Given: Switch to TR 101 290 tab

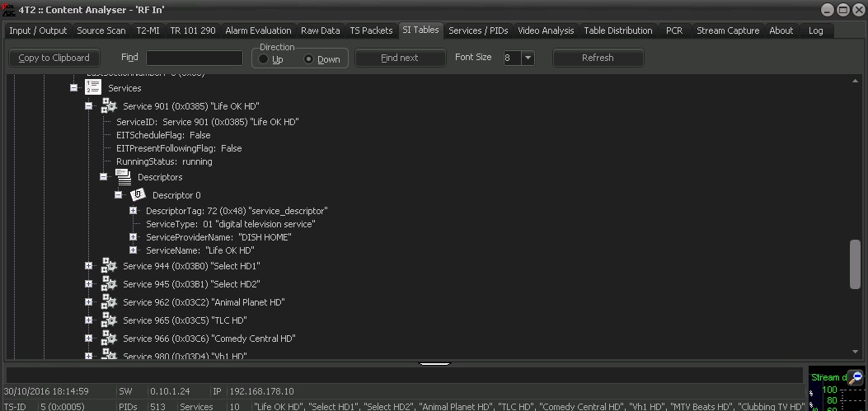Looking at the screenshot, I should click(x=193, y=31).
